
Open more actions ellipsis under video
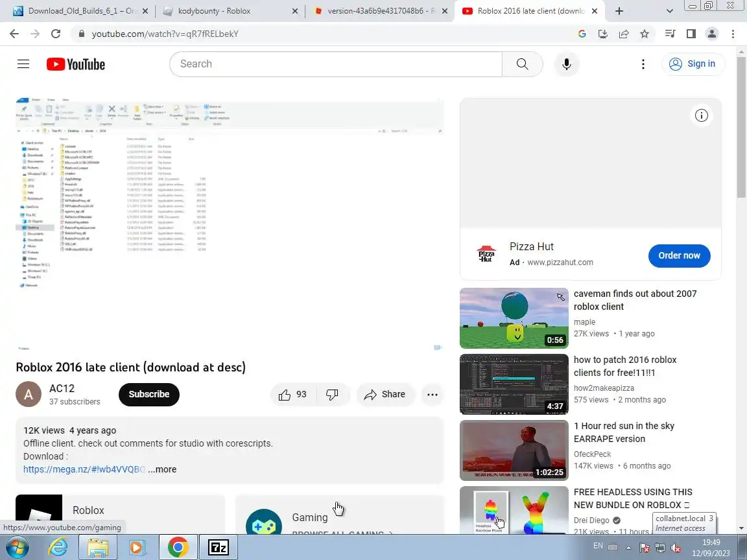432,394
